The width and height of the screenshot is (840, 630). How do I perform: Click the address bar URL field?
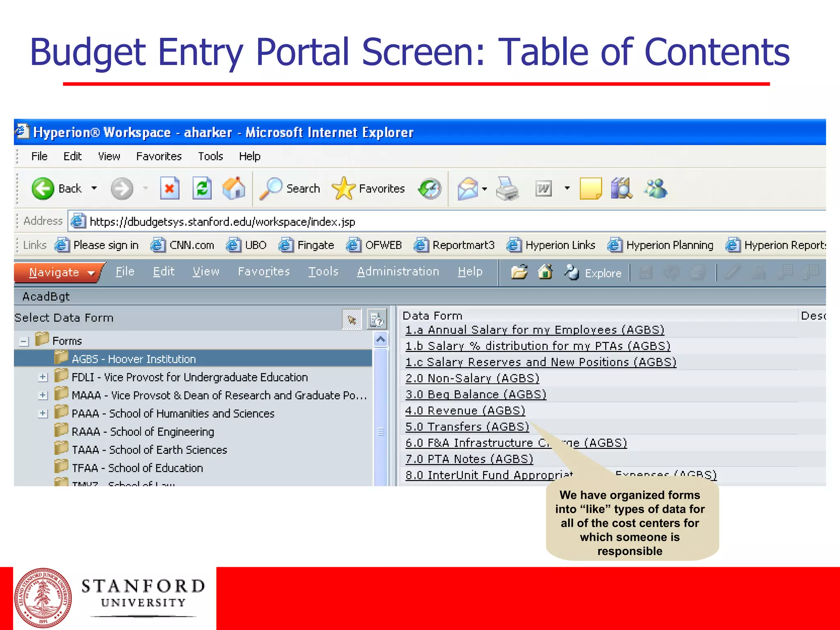click(447, 221)
